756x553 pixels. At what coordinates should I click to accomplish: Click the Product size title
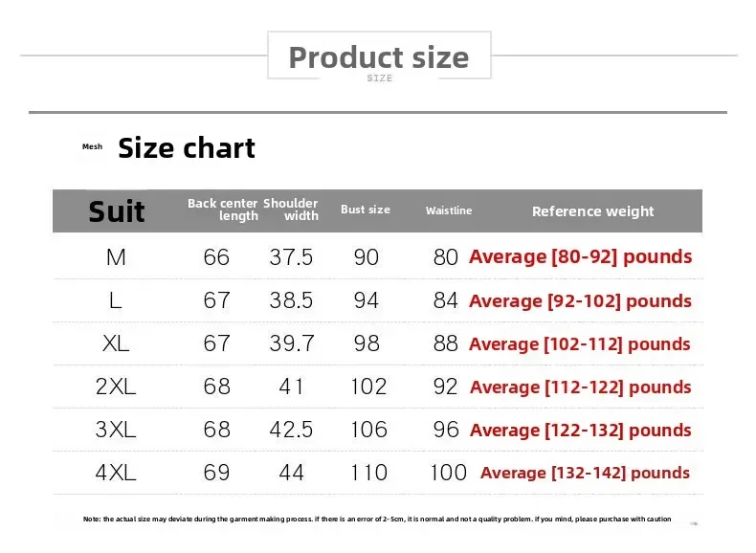coord(379,57)
